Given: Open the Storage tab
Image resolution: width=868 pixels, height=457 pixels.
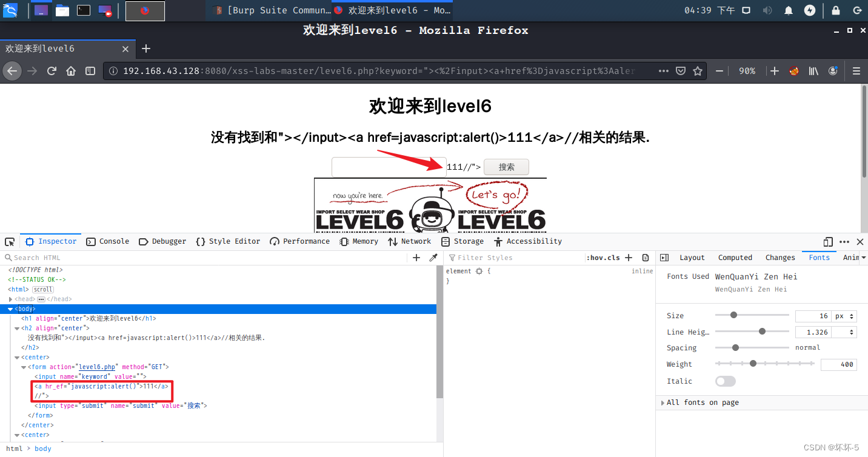Looking at the screenshot, I should point(462,241).
